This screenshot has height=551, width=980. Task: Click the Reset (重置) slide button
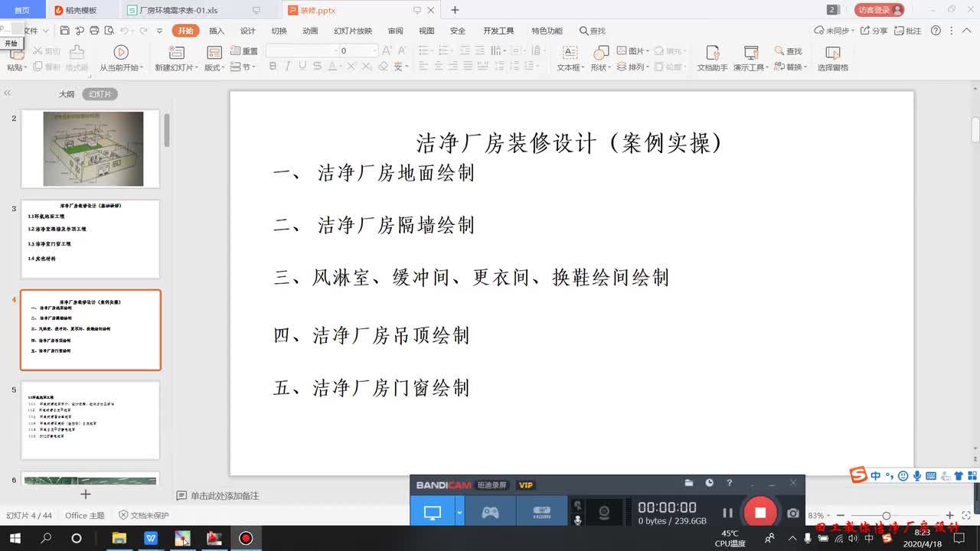244,51
